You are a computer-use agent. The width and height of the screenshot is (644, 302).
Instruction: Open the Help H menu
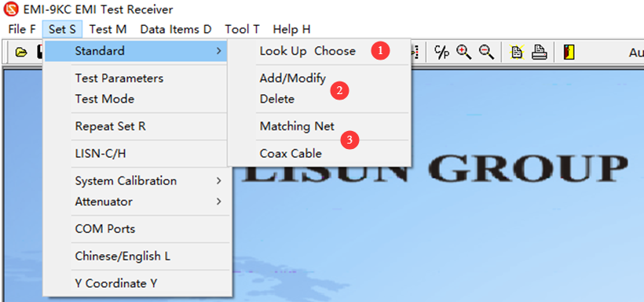coord(292,30)
